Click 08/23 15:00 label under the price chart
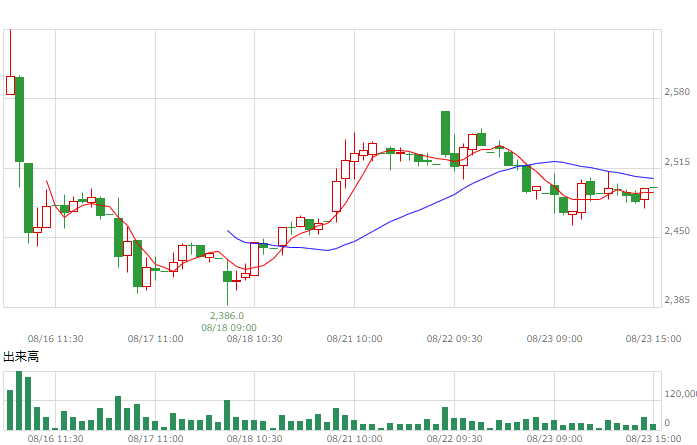This screenshot has height=445, width=697. [653, 339]
